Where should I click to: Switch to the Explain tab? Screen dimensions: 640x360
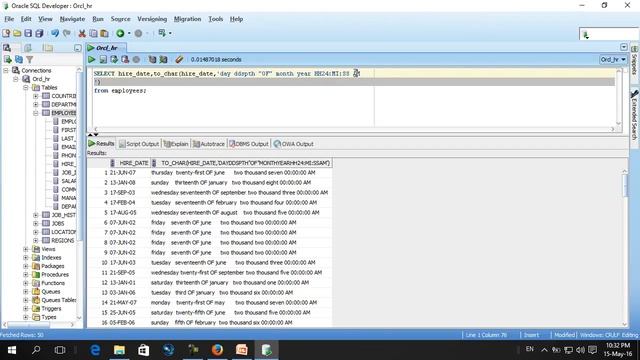tap(176, 144)
